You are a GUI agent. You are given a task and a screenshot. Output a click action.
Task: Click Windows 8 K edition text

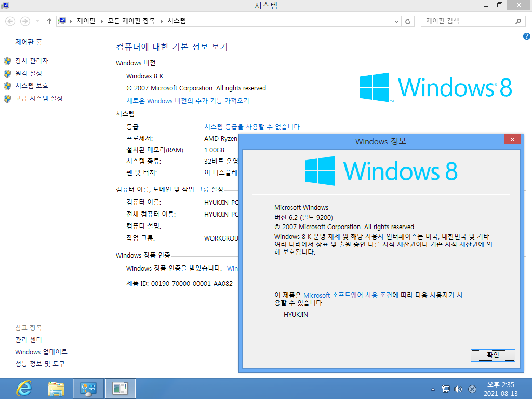coord(144,76)
